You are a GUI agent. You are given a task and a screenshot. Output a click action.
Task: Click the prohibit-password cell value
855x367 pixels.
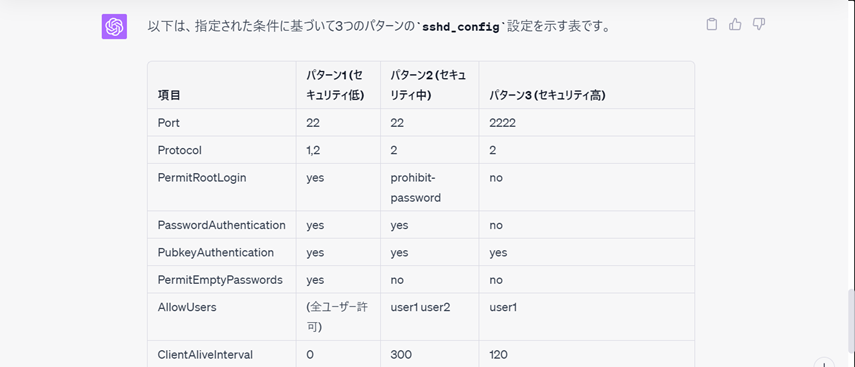[x=416, y=188]
